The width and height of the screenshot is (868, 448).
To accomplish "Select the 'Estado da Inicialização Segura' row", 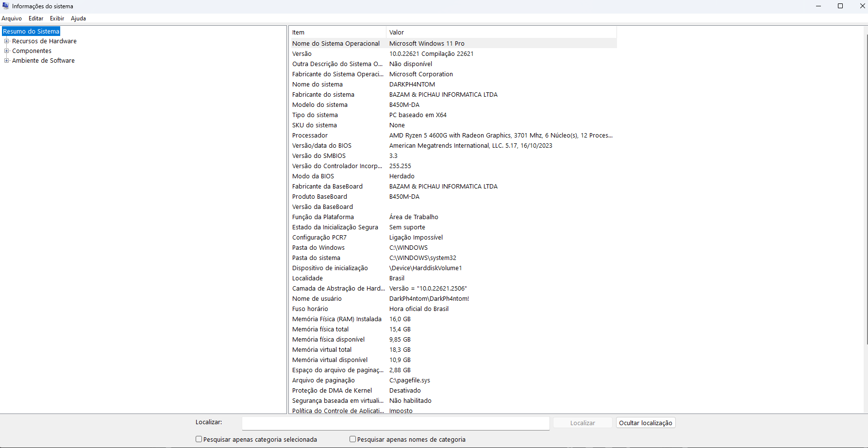I will click(x=453, y=227).
